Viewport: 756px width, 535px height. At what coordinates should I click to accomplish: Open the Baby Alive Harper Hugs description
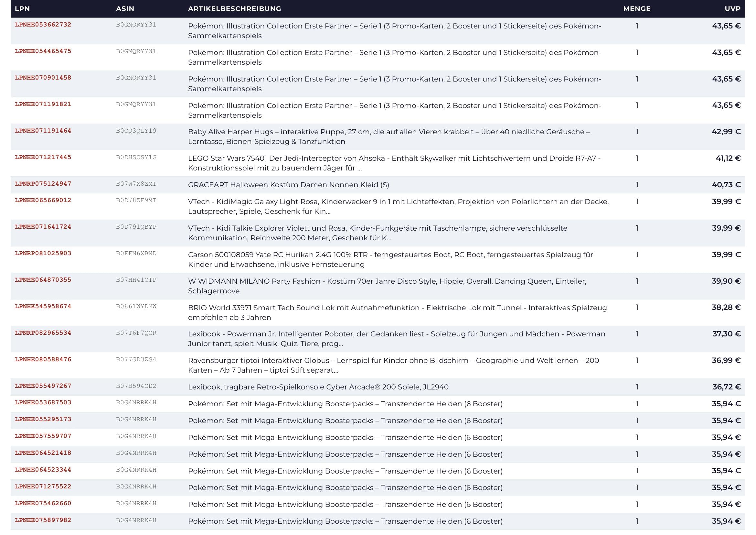(x=389, y=137)
